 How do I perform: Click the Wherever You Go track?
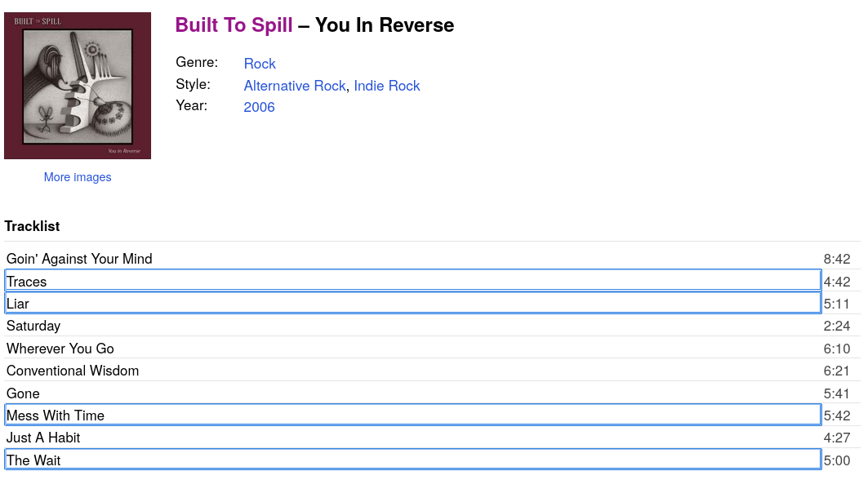coord(60,349)
